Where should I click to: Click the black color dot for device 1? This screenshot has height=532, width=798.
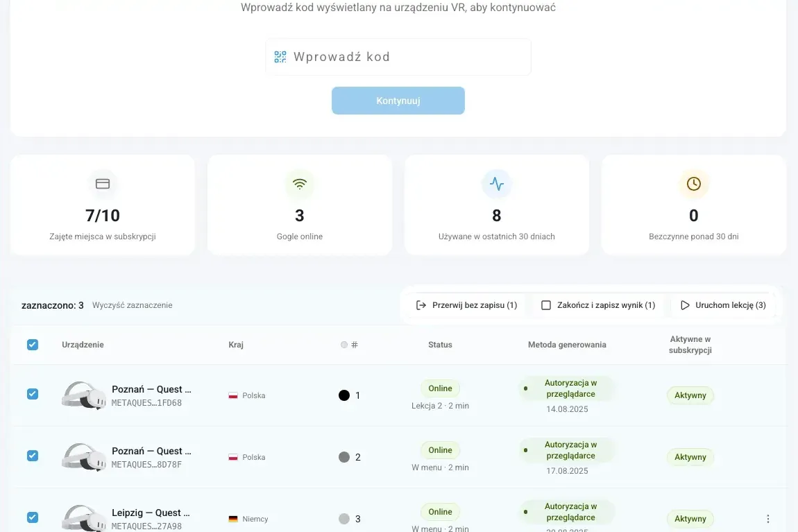pos(344,395)
